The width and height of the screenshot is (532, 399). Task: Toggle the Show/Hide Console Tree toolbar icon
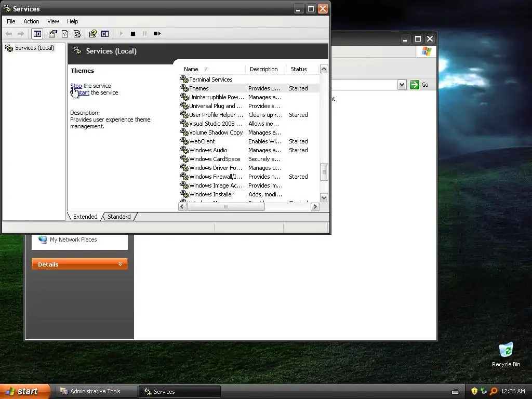click(x=37, y=34)
